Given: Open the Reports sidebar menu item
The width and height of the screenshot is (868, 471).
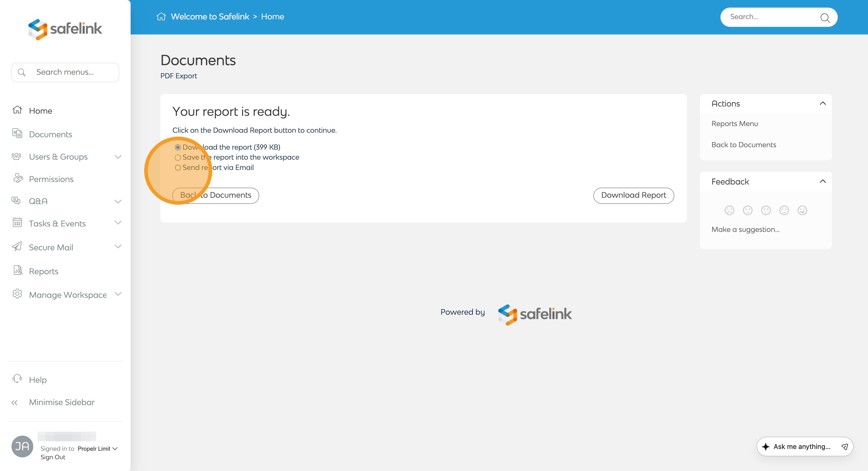Looking at the screenshot, I should pyautogui.click(x=44, y=271).
